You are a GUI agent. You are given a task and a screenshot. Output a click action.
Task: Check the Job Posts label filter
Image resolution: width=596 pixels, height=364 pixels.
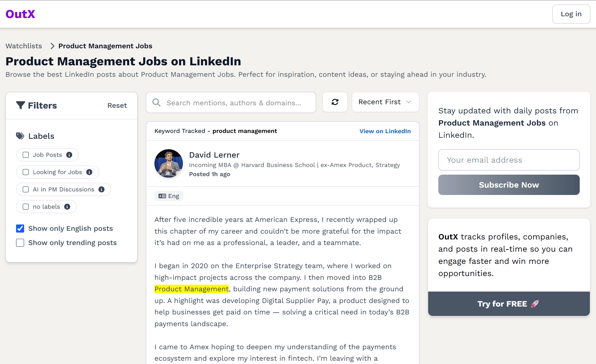pyautogui.click(x=25, y=155)
